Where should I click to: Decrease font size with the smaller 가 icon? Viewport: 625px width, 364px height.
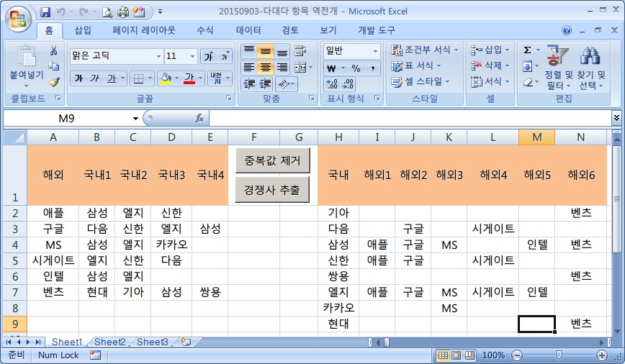225,57
